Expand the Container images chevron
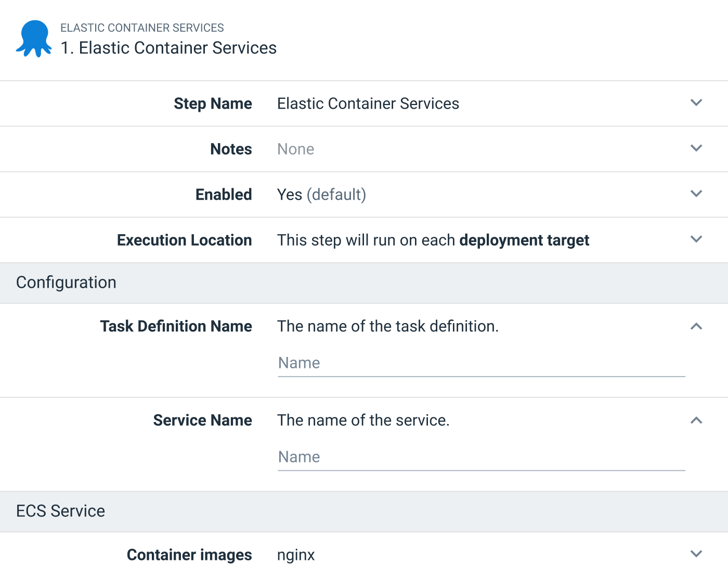Screen dimensions: 728x577 [696, 554]
